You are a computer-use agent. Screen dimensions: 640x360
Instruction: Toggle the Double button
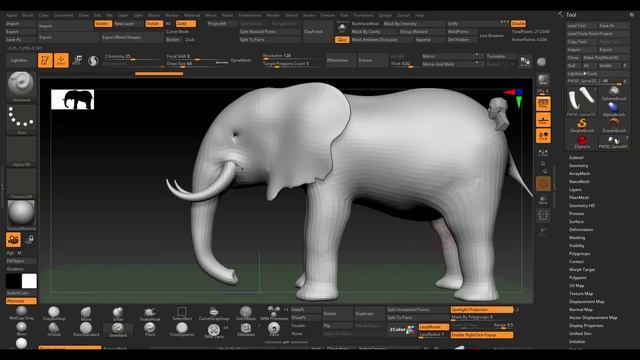(518, 24)
